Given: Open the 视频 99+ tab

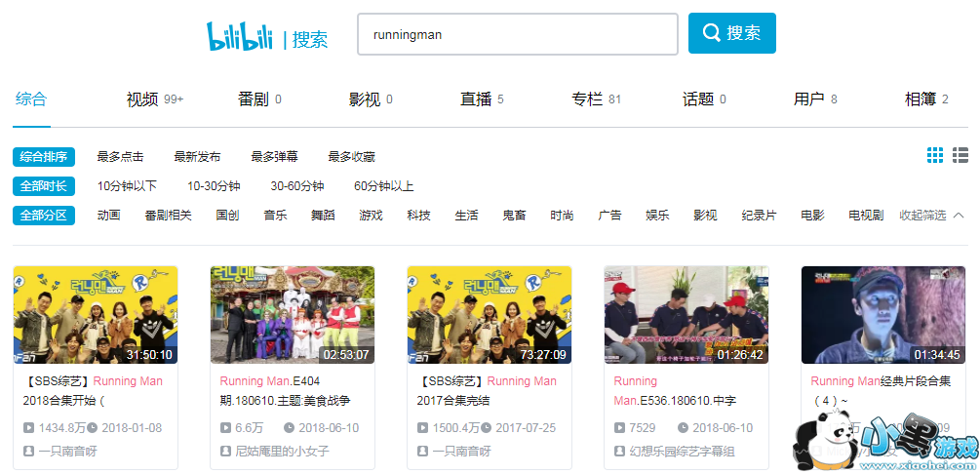Looking at the screenshot, I should [x=155, y=99].
